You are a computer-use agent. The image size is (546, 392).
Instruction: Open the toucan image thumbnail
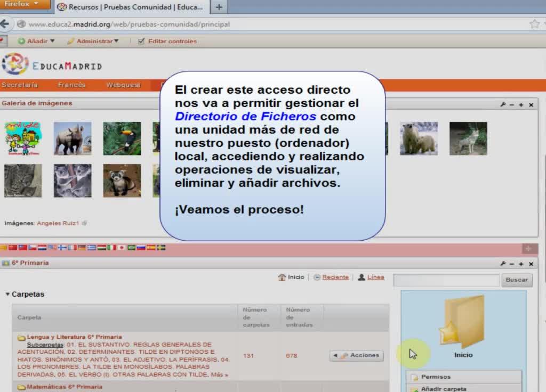[x=122, y=138]
